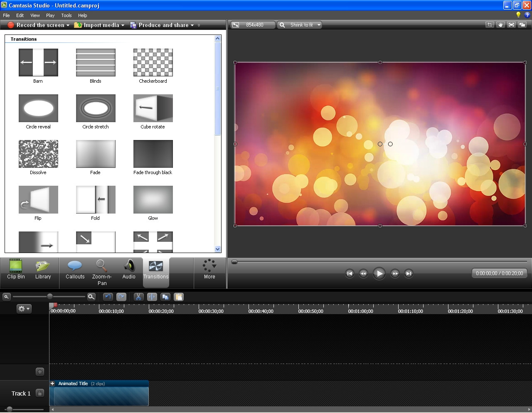Select the Fade through black transition thumbnail
Viewport: 532px width, 413px height.
coord(153,154)
